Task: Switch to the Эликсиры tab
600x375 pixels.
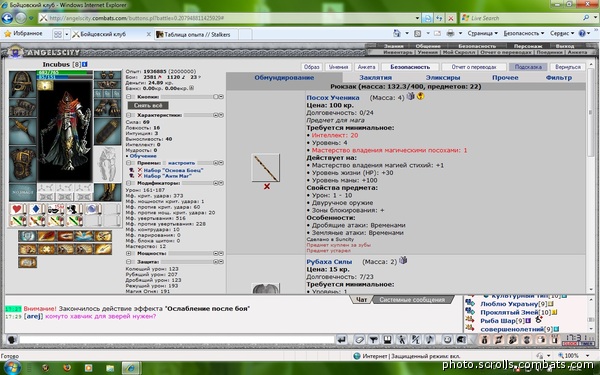Action: click(x=443, y=78)
